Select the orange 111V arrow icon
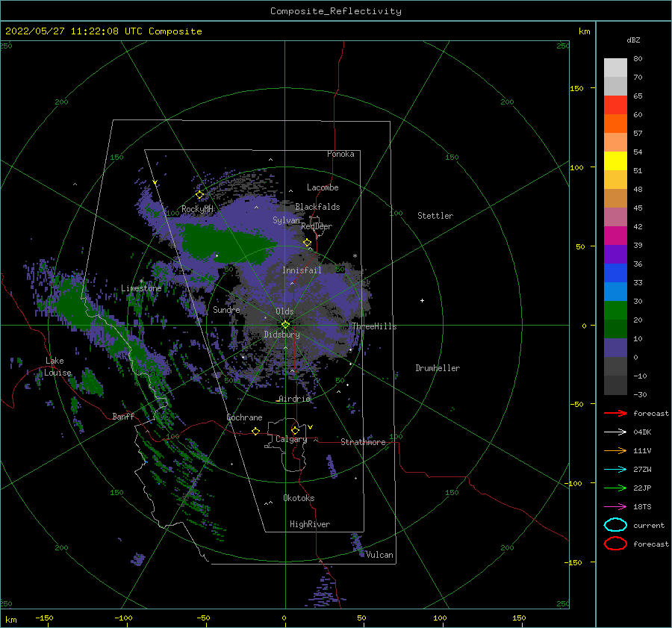The width and height of the screenshot is (672, 628). point(615,450)
